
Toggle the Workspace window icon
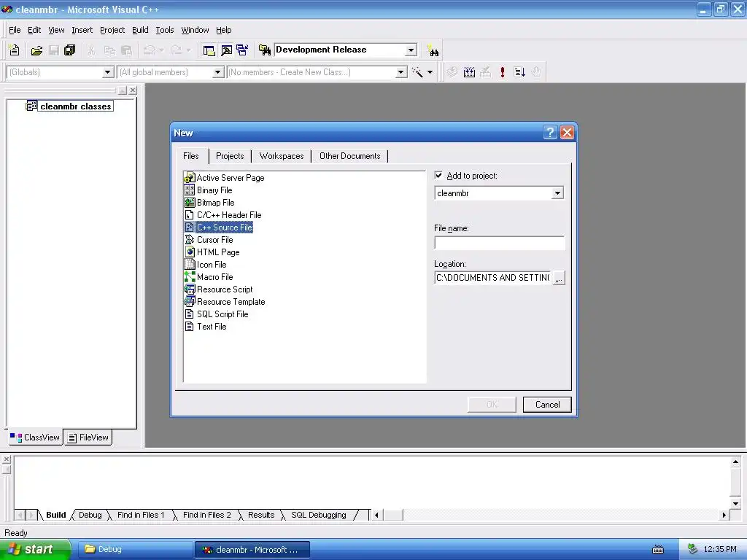pyautogui.click(x=209, y=50)
